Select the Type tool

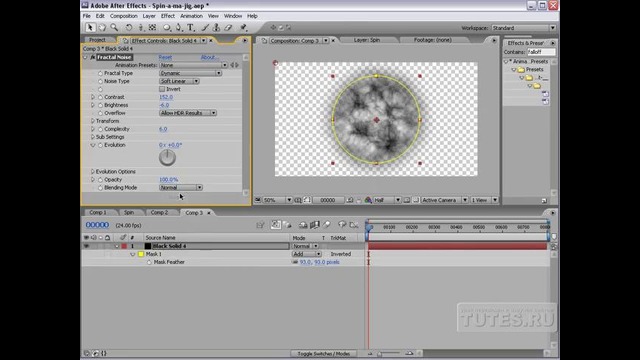[191, 28]
